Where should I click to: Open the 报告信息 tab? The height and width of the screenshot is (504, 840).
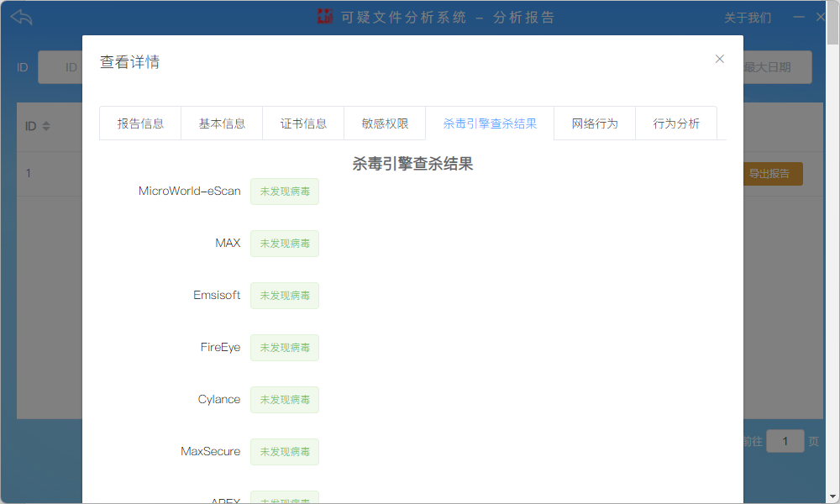click(x=140, y=123)
